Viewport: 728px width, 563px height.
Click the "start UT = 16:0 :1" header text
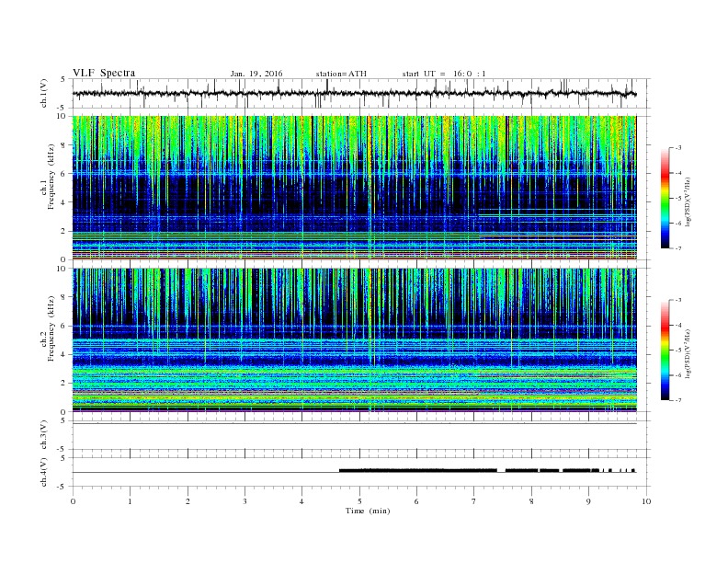[444, 74]
